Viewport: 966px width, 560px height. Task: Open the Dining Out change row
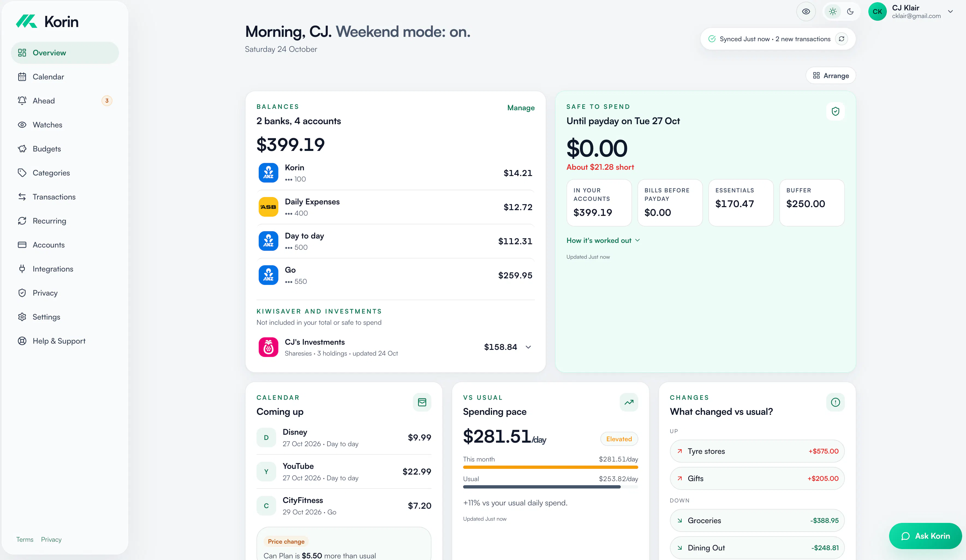tap(757, 548)
